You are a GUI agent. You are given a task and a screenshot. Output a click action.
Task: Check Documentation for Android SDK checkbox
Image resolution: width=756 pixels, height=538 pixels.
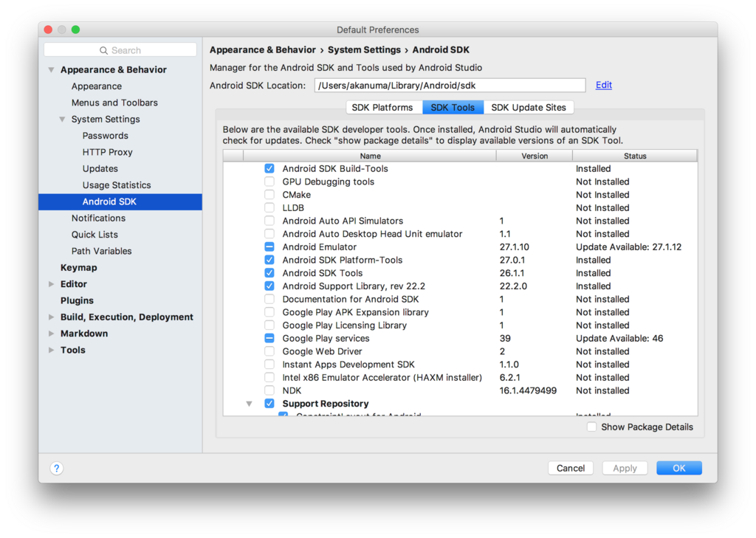tap(269, 299)
